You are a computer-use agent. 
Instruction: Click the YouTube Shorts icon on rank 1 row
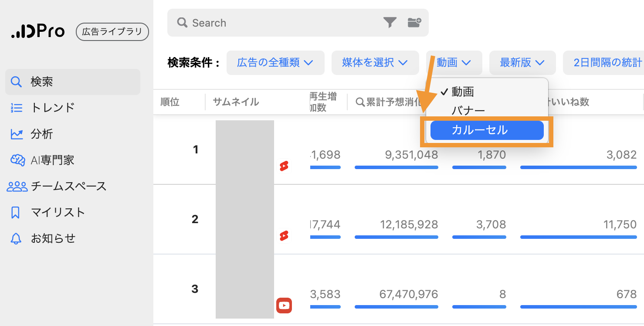pyautogui.click(x=284, y=166)
